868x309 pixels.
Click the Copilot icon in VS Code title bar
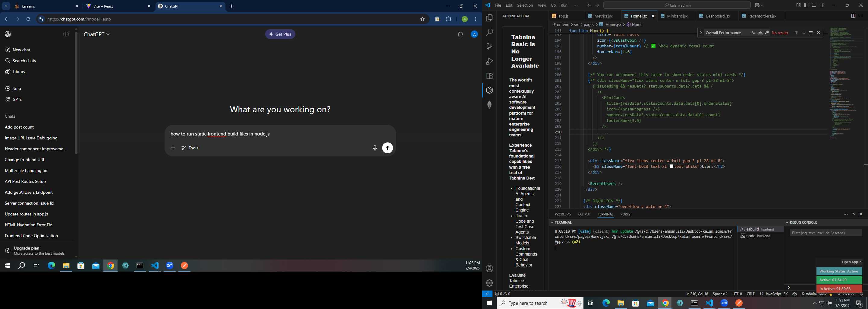point(757,5)
